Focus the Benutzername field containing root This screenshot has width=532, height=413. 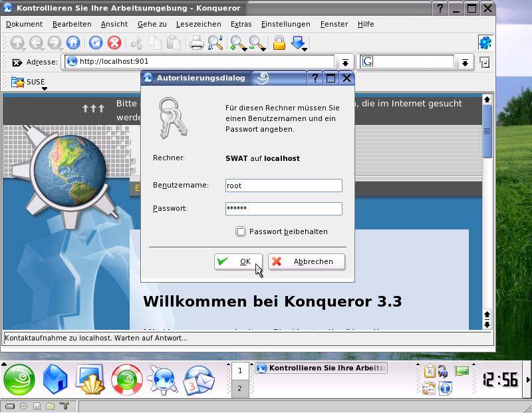[x=284, y=186]
